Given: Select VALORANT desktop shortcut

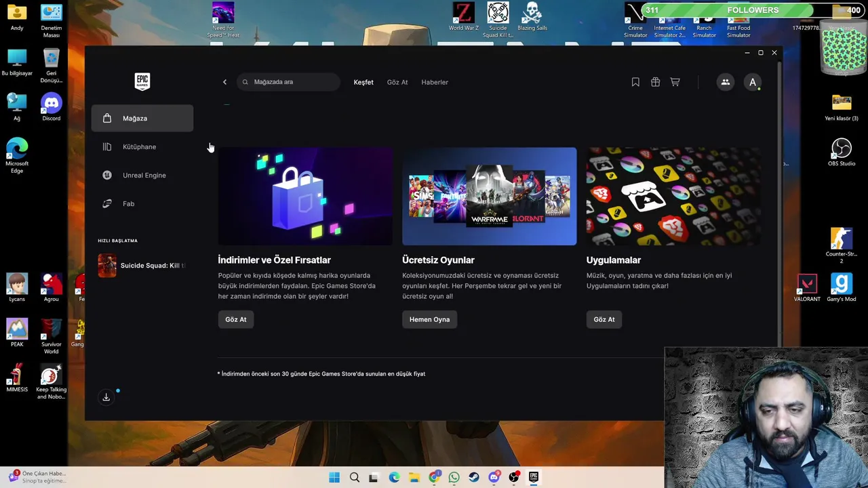Looking at the screenshot, I should click(x=807, y=288).
